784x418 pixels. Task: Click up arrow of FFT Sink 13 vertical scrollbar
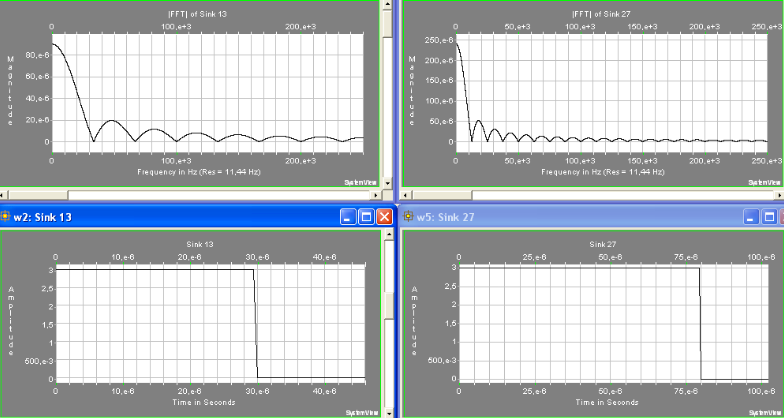click(387, 4)
